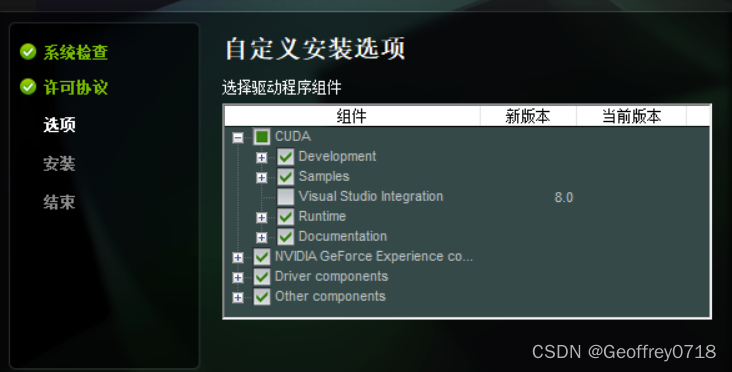Select the Development row label
The width and height of the screenshot is (732, 372).
pyautogui.click(x=337, y=156)
